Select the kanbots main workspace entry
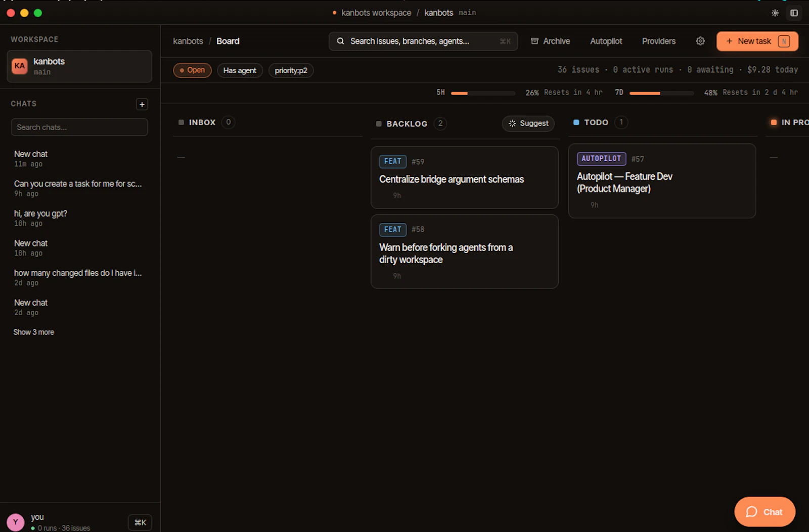The width and height of the screenshot is (809, 532). (79, 66)
